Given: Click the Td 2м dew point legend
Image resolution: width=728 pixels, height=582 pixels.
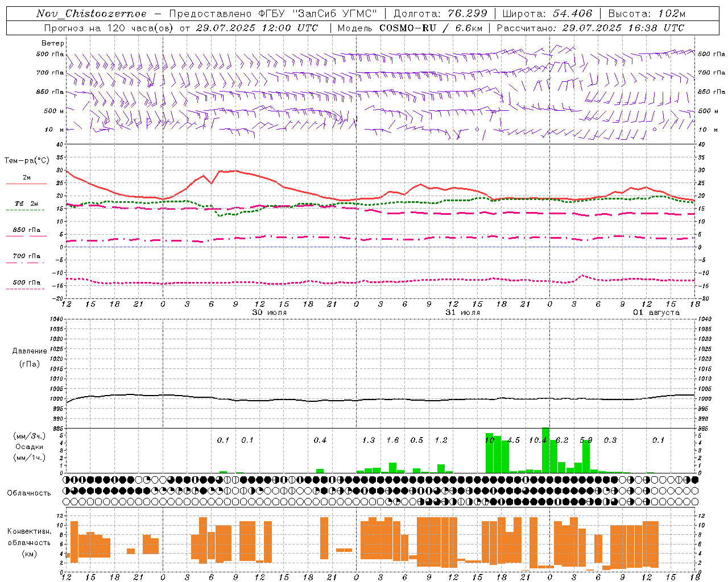Looking at the screenshot, I should 27,203.
